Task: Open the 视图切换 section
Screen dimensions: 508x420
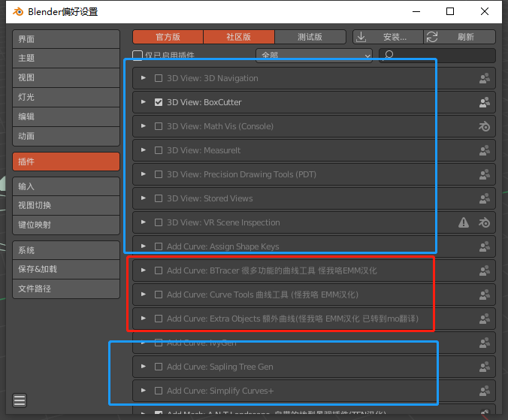Action: [x=66, y=205]
